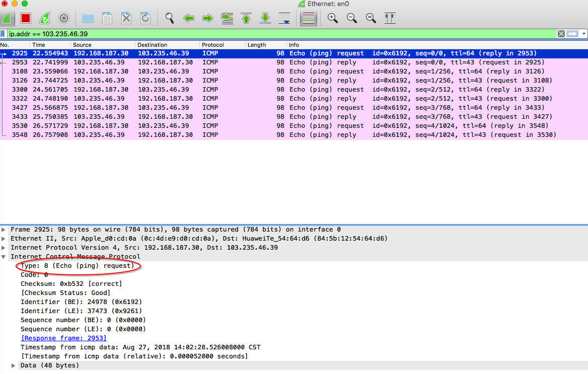Open Response frame: 2953 link
Screen dimensions: 588x374
(x=64, y=338)
